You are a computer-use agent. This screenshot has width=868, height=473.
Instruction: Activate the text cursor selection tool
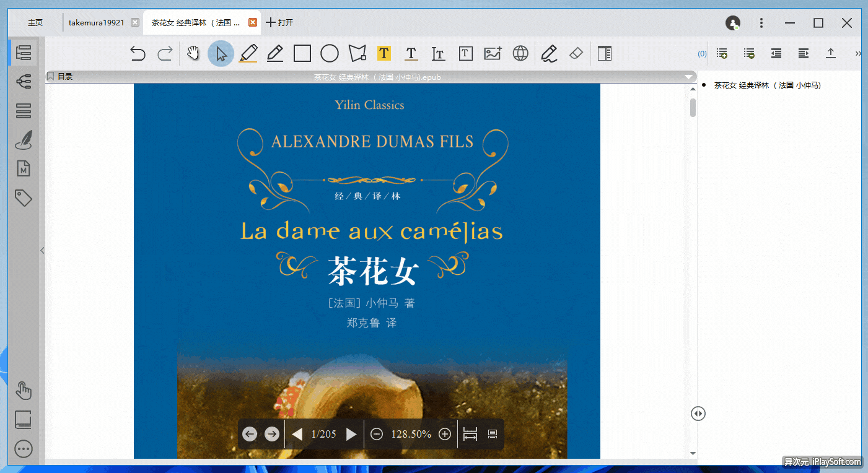tap(439, 54)
